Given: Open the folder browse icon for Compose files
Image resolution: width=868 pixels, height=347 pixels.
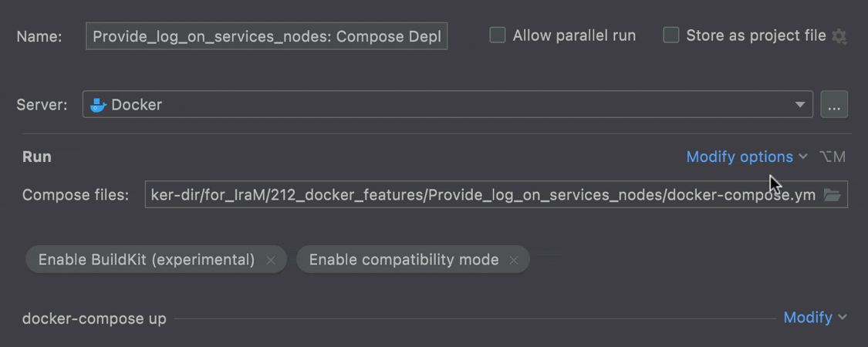Looking at the screenshot, I should tap(832, 195).
